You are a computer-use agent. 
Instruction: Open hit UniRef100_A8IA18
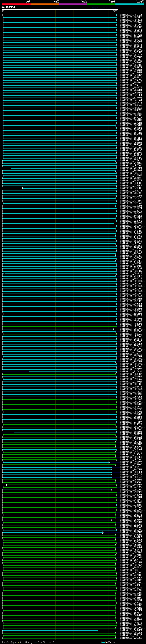coord(131,15)
